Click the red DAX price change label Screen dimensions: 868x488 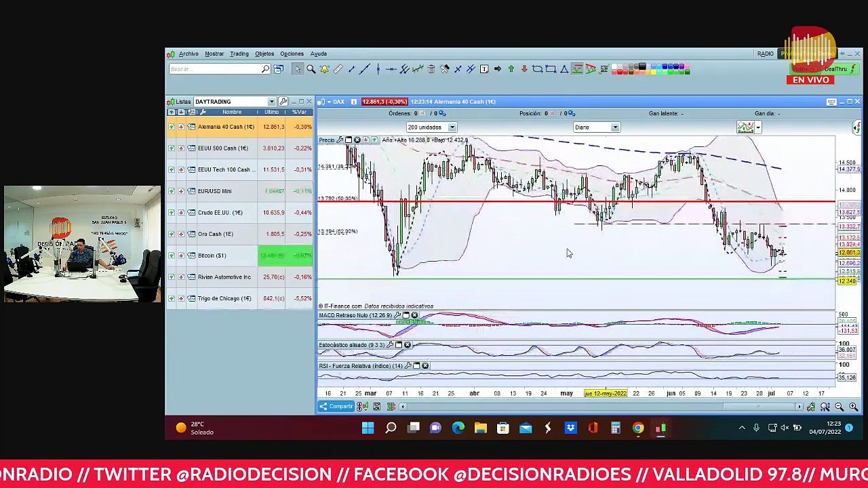click(384, 102)
